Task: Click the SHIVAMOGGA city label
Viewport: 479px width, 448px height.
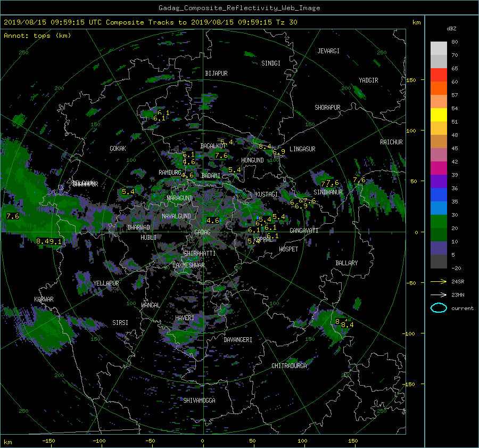Action: 199,401
